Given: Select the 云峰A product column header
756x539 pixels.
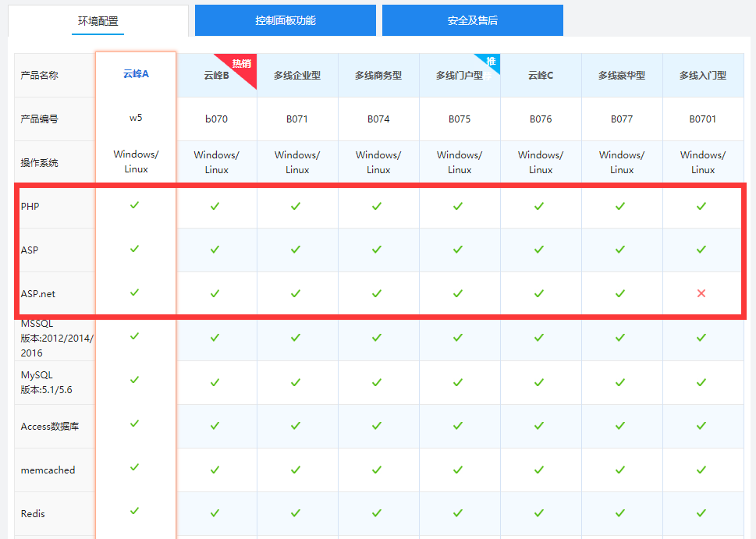Looking at the screenshot, I should (136, 74).
